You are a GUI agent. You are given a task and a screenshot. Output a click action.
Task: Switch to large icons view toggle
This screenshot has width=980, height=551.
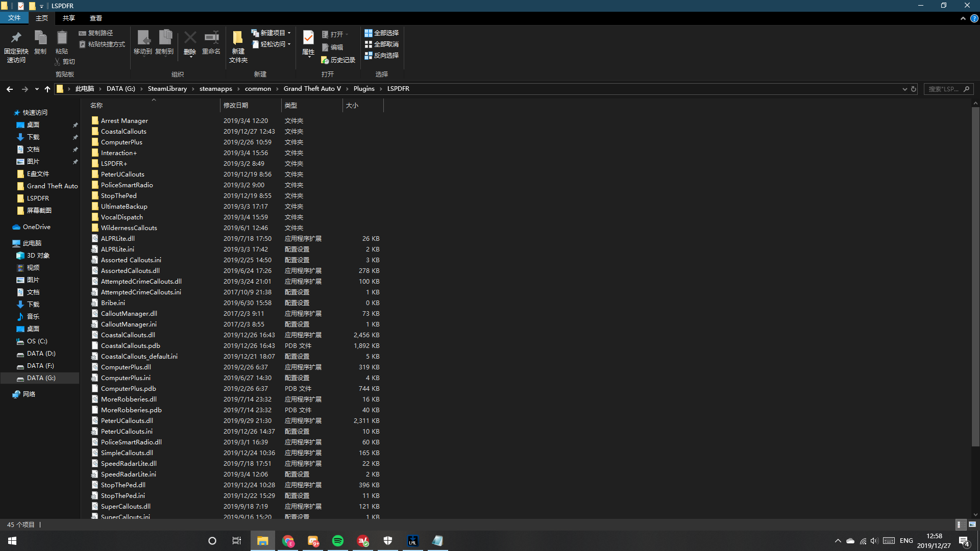tap(972, 524)
